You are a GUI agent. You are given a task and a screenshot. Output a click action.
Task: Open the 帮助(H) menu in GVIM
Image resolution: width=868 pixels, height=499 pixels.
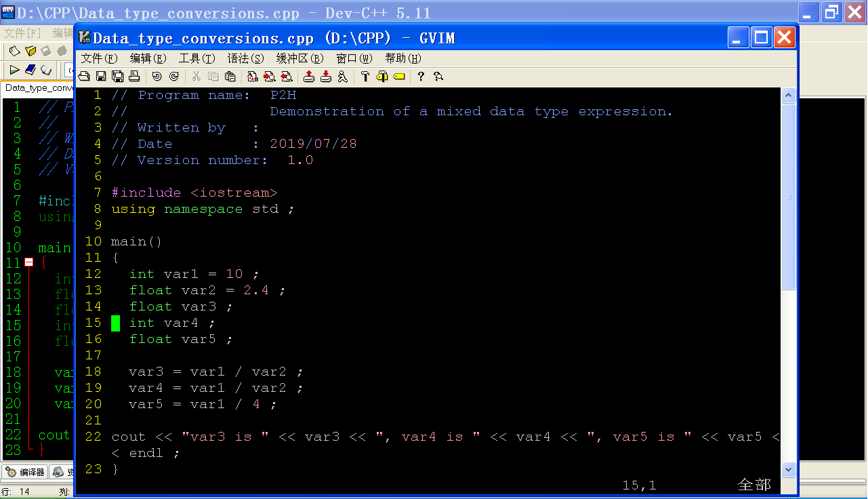[x=403, y=58]
